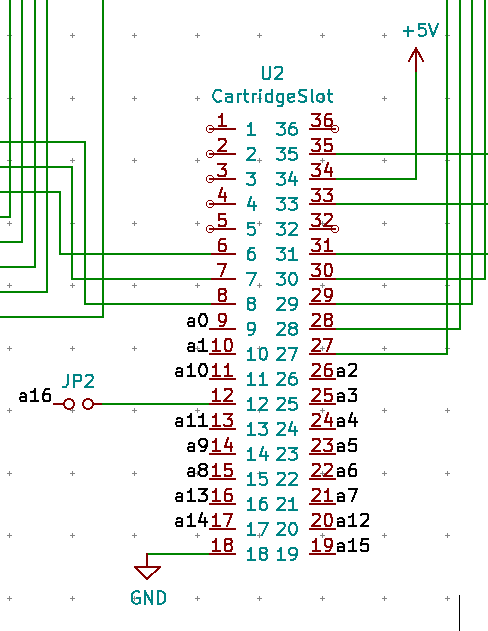
Task: Click the unconnected pin end at pin 36
Action: tap(335, 129)
